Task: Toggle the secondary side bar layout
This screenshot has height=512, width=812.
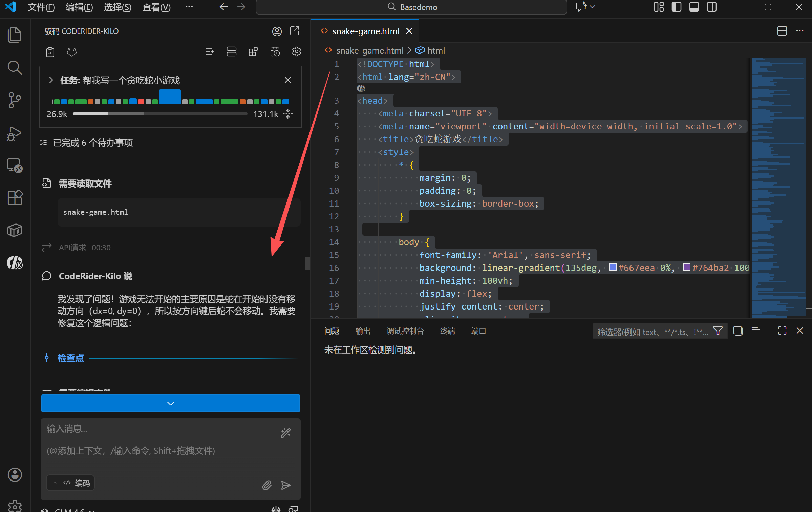Action: click(711, 7)
